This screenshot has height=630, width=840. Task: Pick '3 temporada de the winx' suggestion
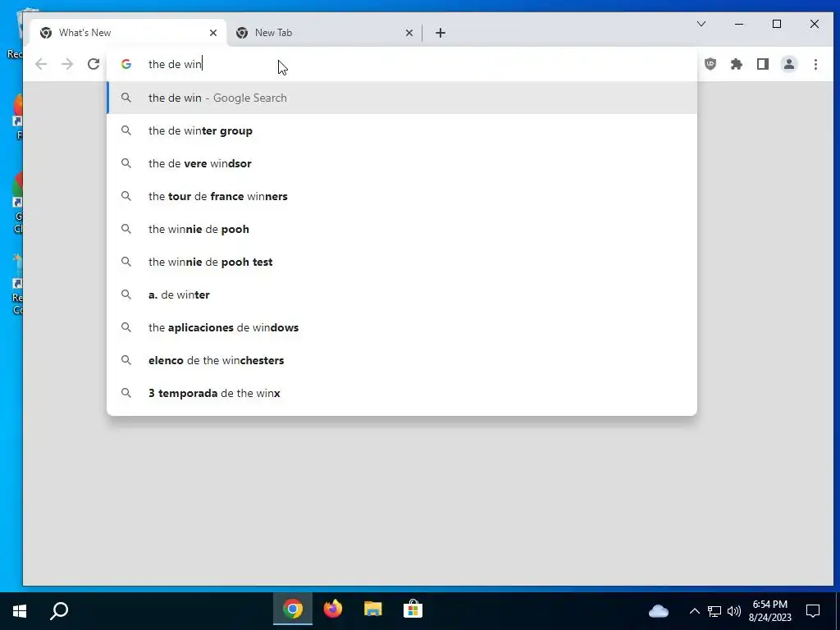[402, 393]
